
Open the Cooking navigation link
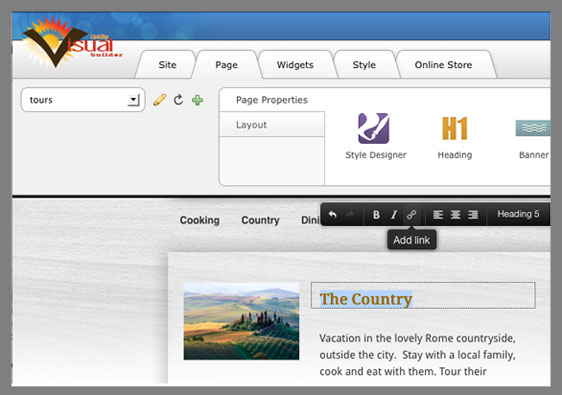pos(200,220)
